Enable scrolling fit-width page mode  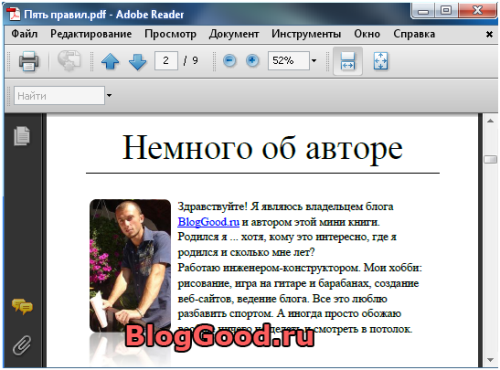pyautogui.click(x=348, y=61)
